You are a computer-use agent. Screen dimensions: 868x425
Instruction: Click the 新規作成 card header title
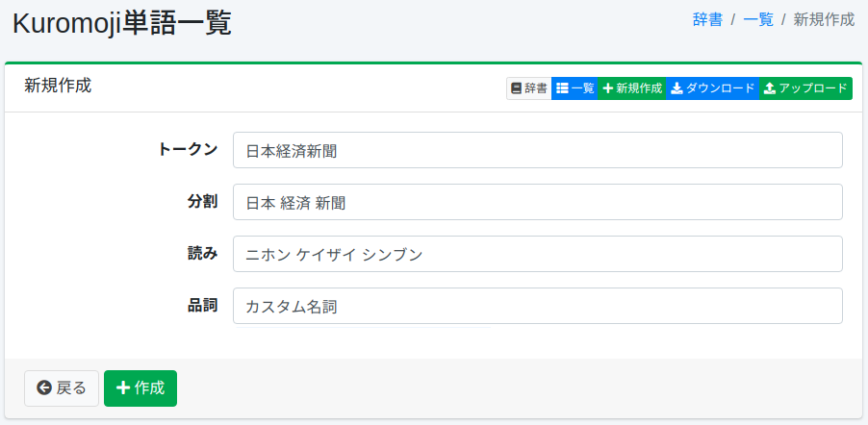click(x=58, y=85)
